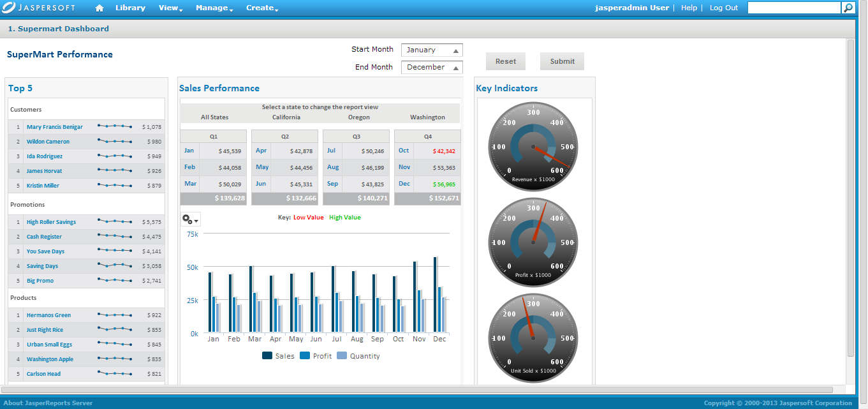Click the Reset button
The image size is (868, 409).
coord(506,61)
